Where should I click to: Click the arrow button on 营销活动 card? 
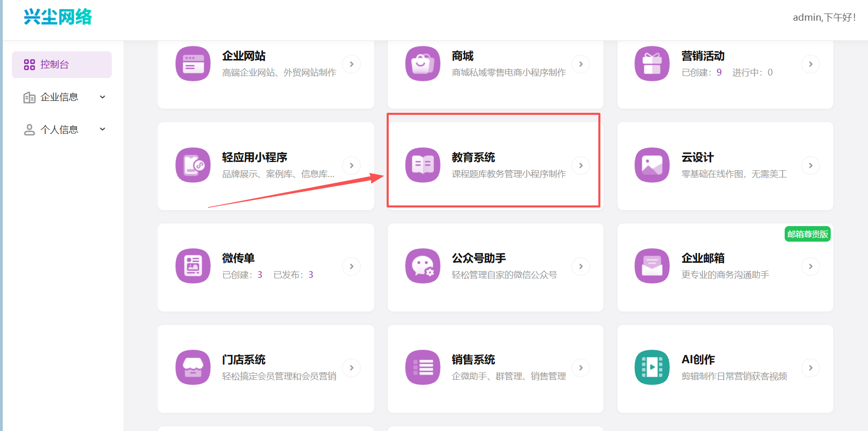pos(811,64)
